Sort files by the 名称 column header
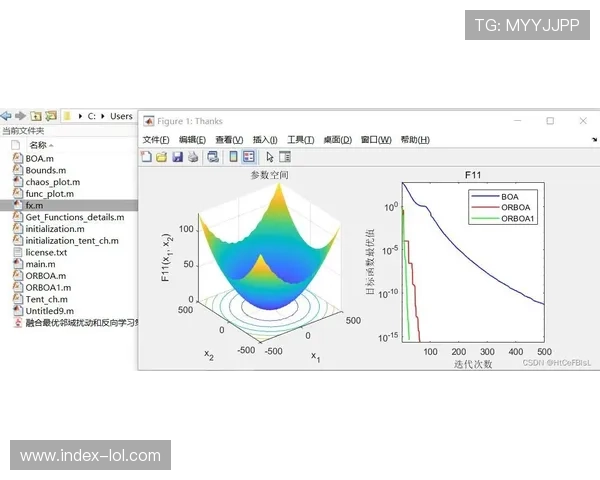The image size is (600, 480). [41, 145]
